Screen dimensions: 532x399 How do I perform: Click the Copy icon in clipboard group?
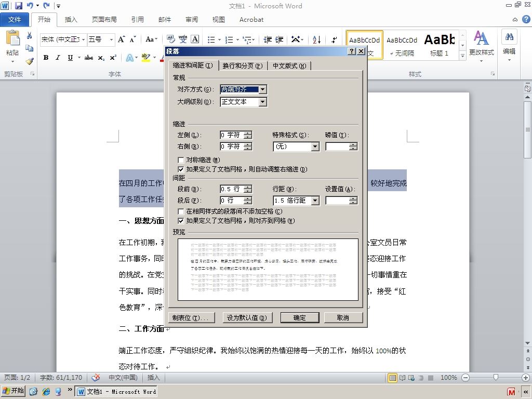point(30,48)
